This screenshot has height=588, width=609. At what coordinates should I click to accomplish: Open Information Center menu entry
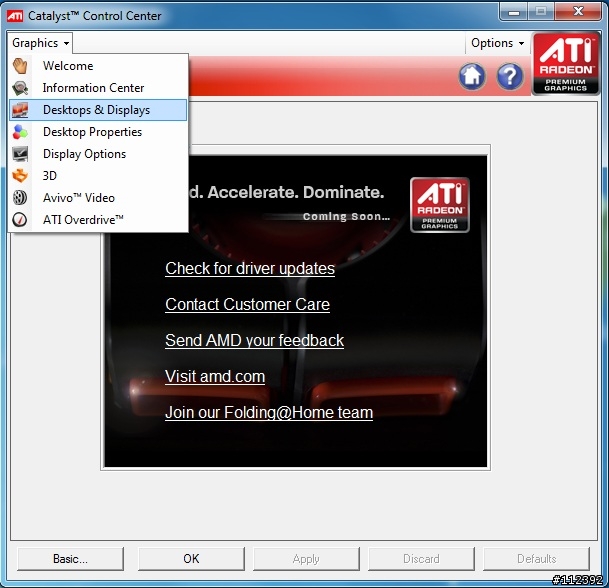tap(98, 88)
